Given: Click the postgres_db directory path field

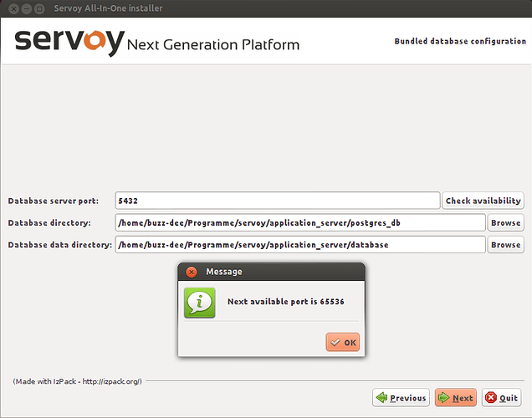Looking at the screenshot, I should tap(300, 222).
